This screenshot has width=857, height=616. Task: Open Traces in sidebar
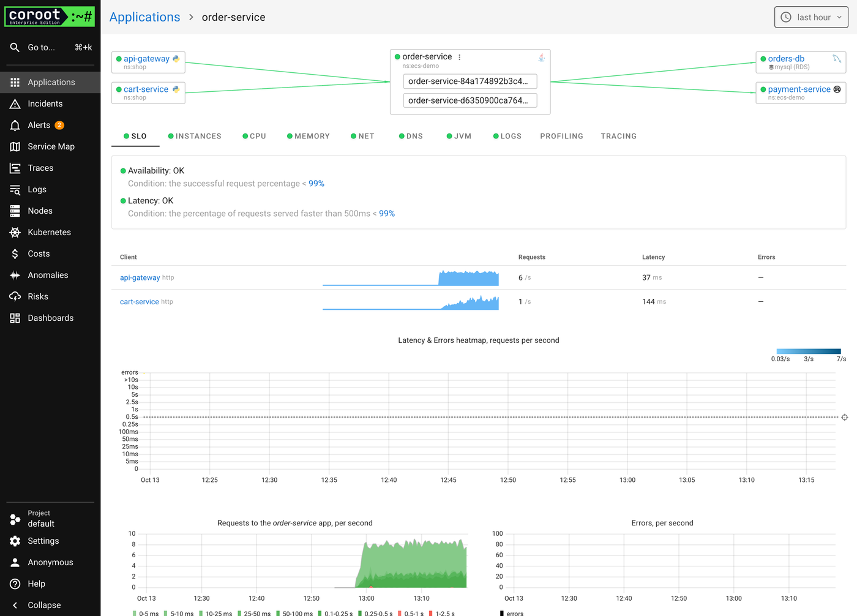(50, 168)
